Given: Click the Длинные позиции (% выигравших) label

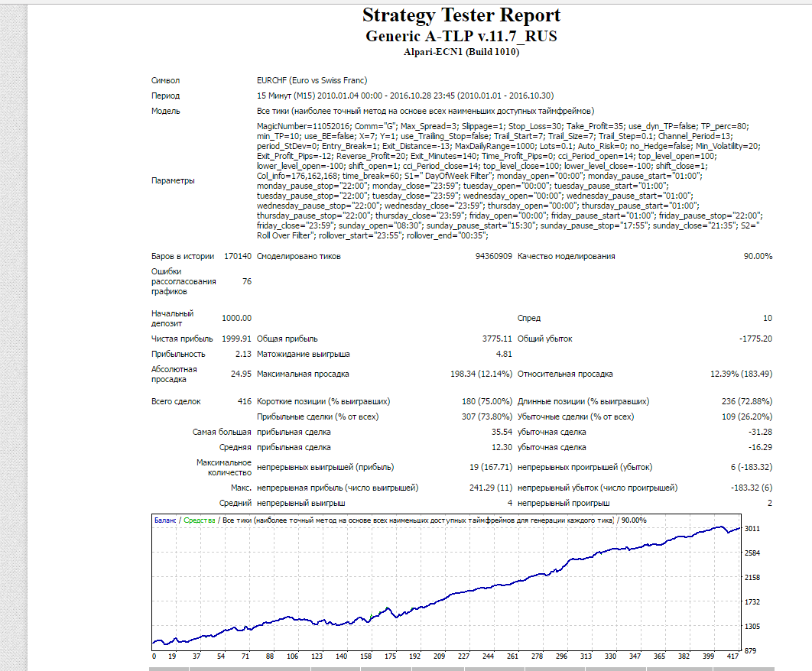Looking at the screenshot, I should (x=583, y=401).
